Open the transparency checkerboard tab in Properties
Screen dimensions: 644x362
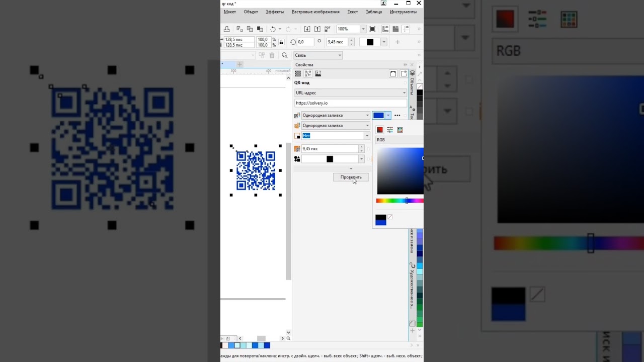click(x=298, y=73)
